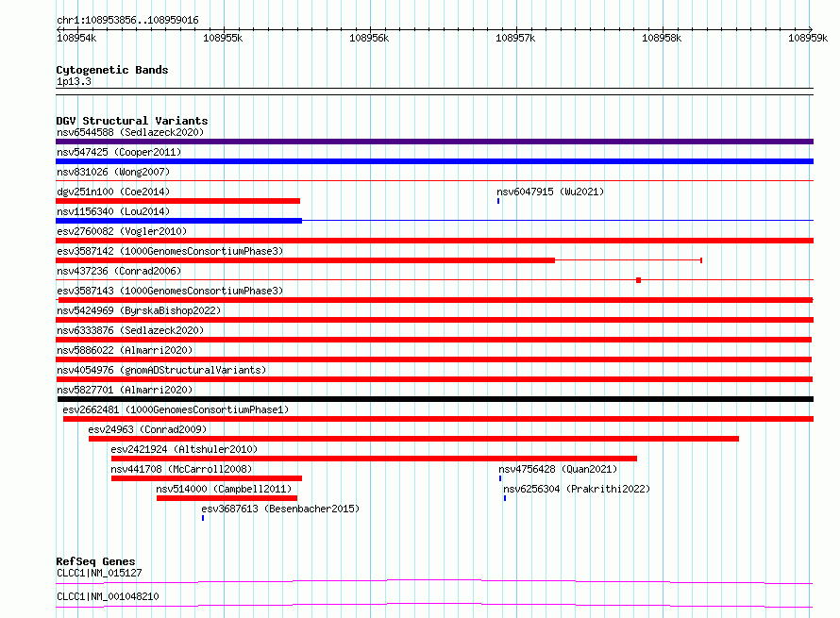Viewport: 840px width, 618px height.
Task: Click the nsv6544588 (Sedlazeck2020) variant label
Action: (x=130, y=132)
